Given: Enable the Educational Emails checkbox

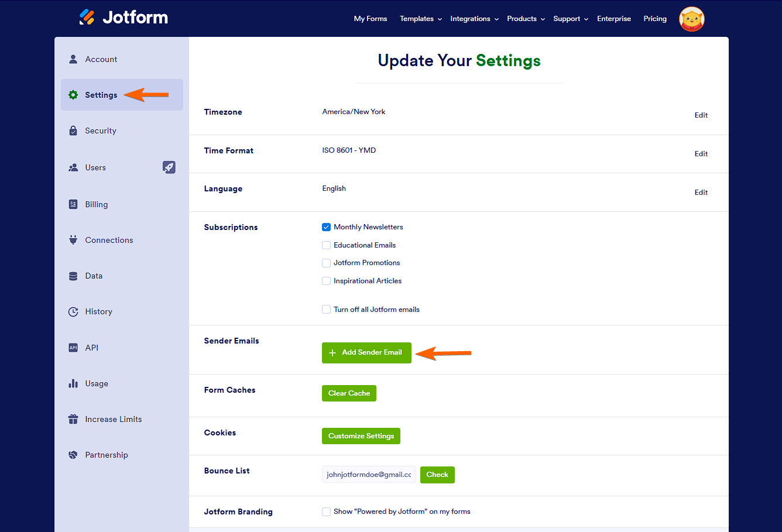Looking at the screenshot, I should click(327, 245).
